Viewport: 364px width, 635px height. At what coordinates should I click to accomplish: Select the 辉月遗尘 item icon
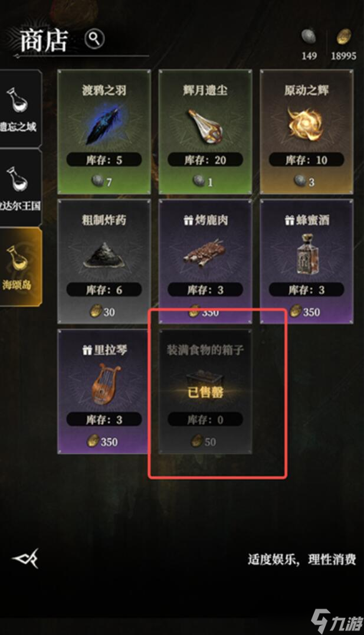205,126
